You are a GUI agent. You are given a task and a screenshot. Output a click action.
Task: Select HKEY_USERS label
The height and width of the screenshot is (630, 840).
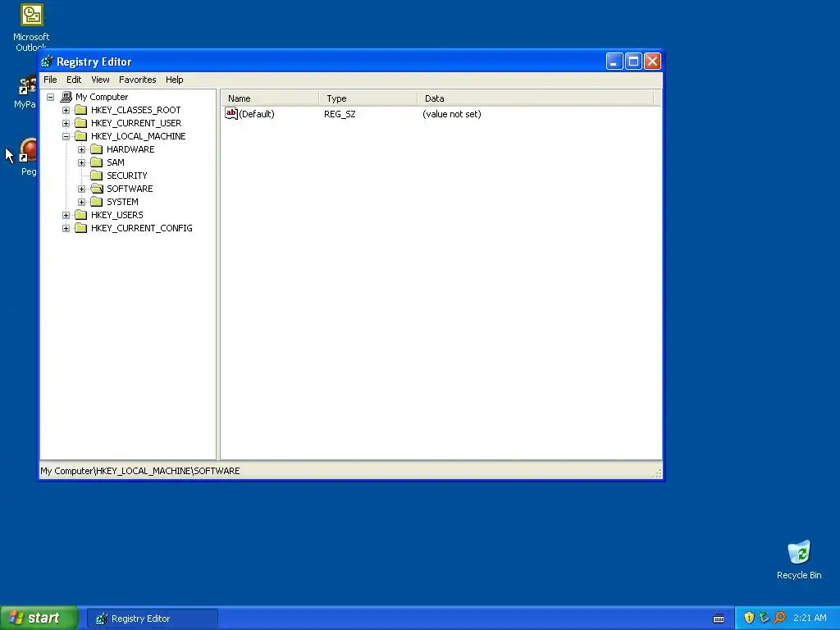(x=116, y=215)
